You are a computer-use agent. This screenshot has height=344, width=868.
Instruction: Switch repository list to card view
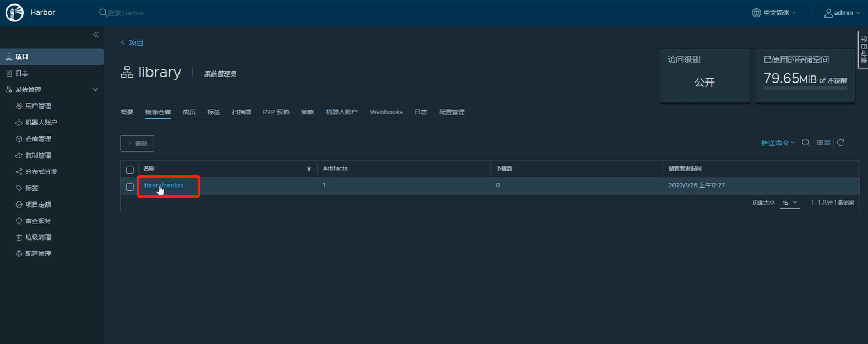coord(820,143)
